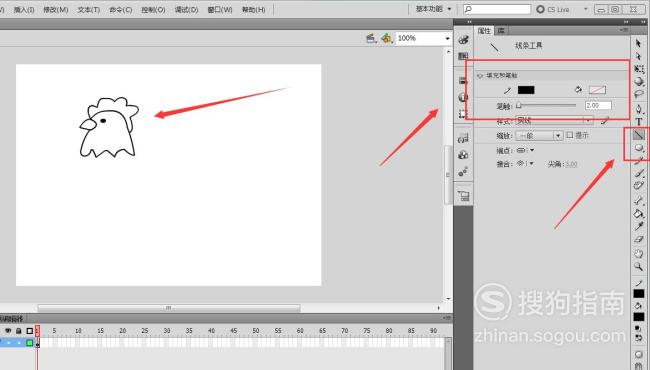Click the toolbox stroke color swatch
The width and height of the screenshot is (650, 370).
(x=639, y=294)
